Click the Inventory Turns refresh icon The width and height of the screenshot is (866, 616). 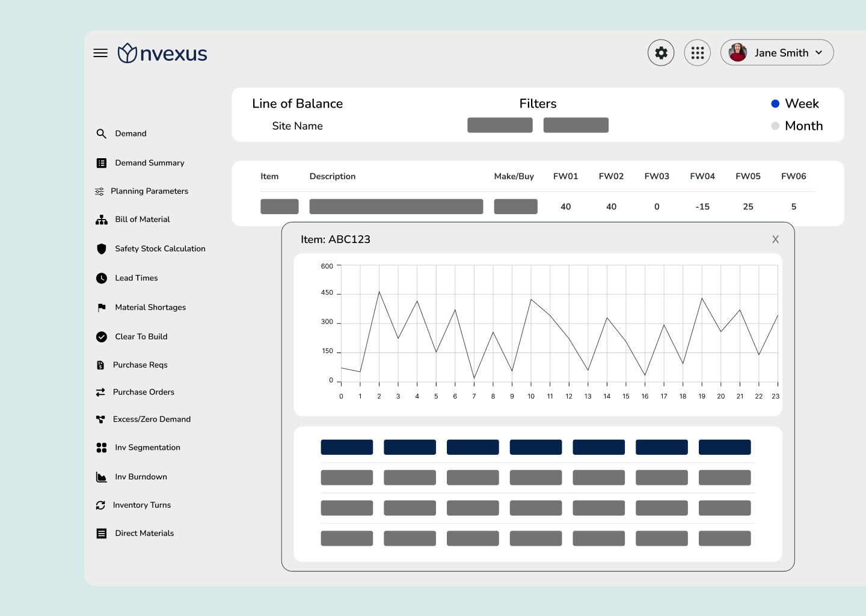(100, 505)
